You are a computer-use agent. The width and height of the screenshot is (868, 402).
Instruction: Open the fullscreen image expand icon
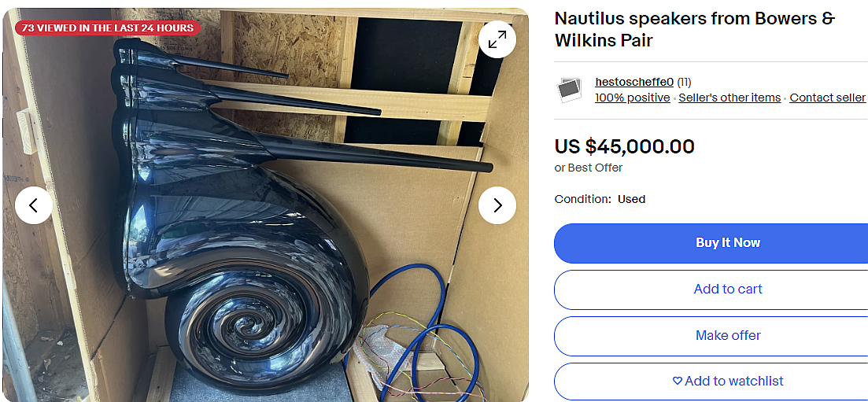click(497, 39)
